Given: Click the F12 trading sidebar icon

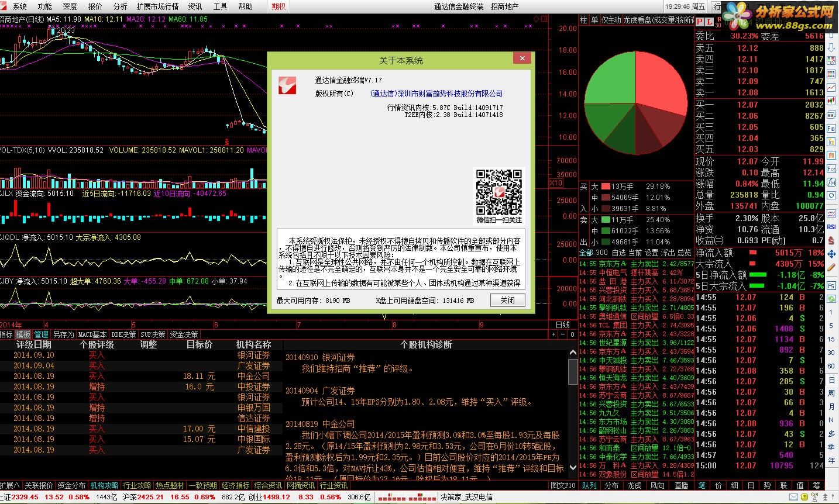Looking at the screenshot, I should tap(831, 168).
